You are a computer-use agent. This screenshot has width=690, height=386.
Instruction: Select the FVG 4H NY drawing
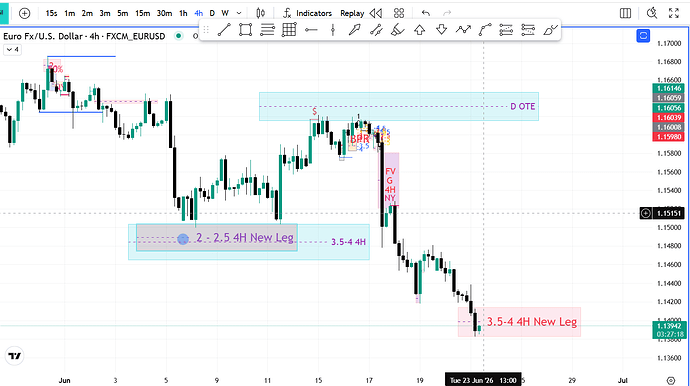390,179
